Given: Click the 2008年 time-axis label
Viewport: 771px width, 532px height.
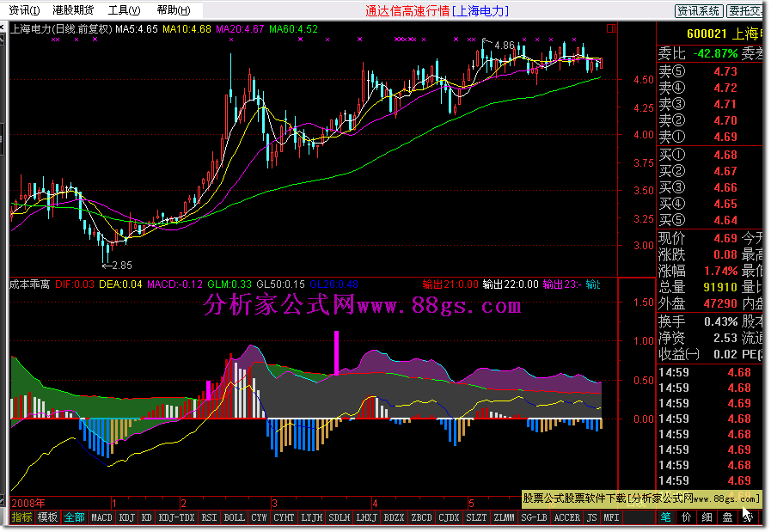Looking at the screenshot, I should pos(28,504).
